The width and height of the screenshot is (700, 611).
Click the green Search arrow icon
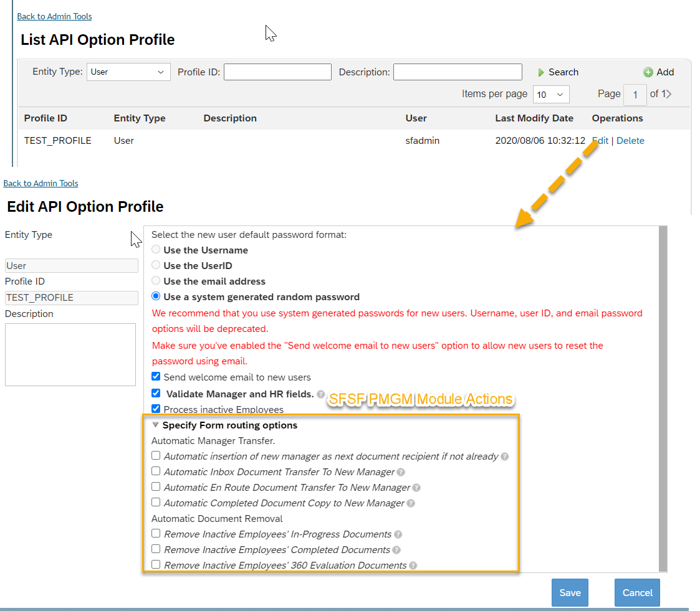click(542, 73)
